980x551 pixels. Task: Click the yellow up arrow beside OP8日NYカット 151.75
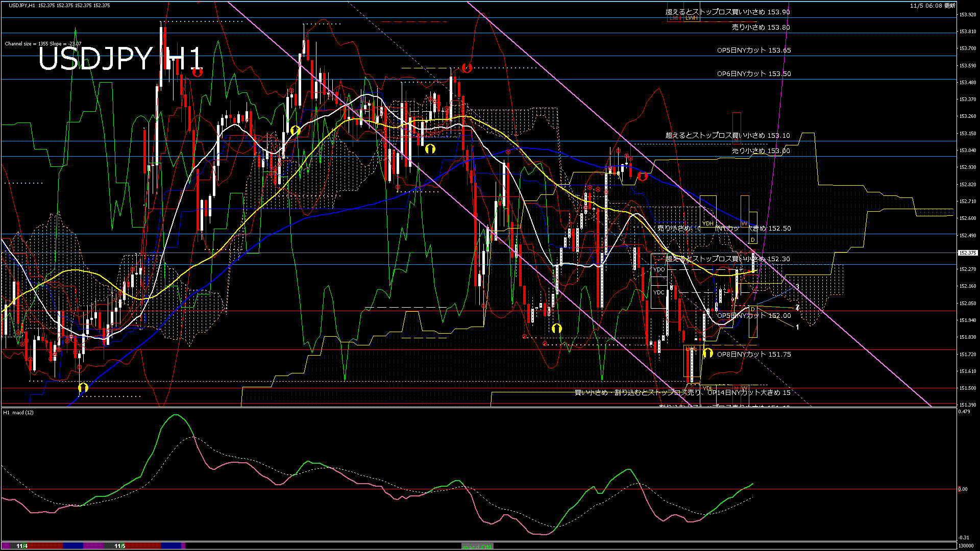707,353
